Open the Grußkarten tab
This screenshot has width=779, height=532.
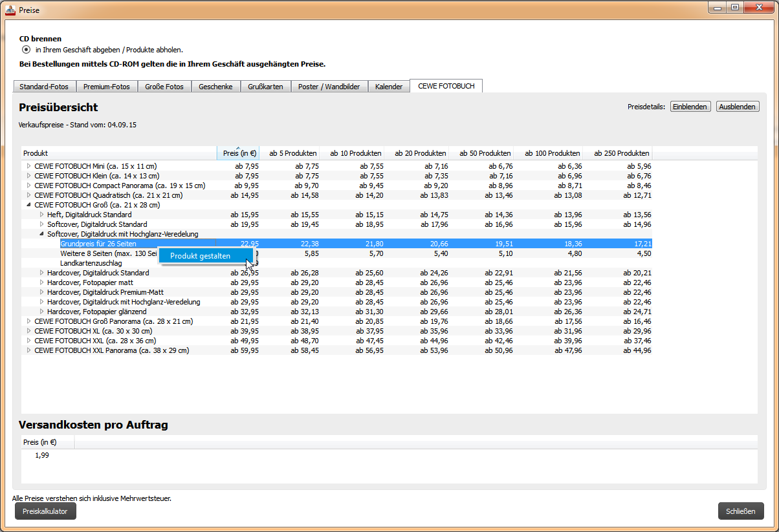[265, 87]
